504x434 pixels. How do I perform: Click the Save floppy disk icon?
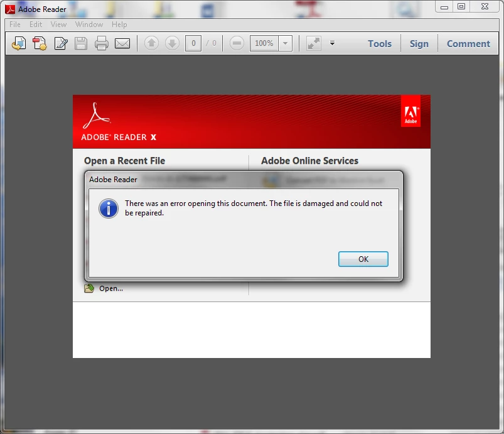click(81, 43)
